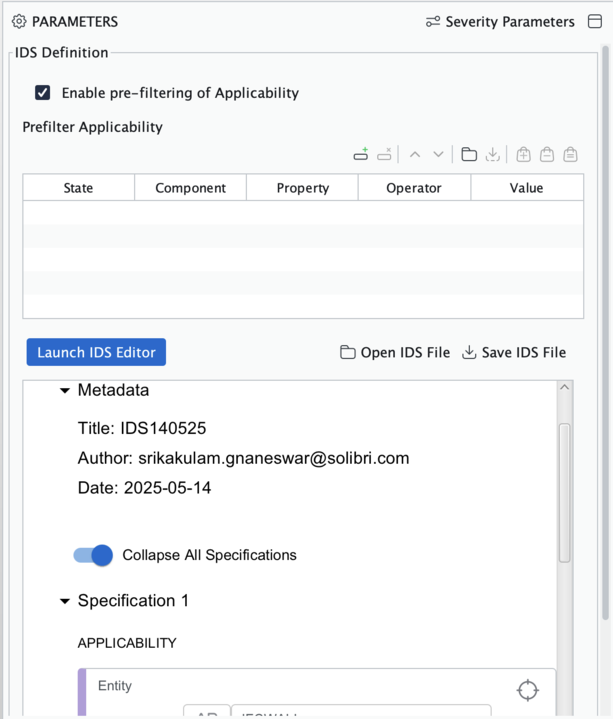Click the Launch IDS Editor button
613x719 pixels.
96,352
